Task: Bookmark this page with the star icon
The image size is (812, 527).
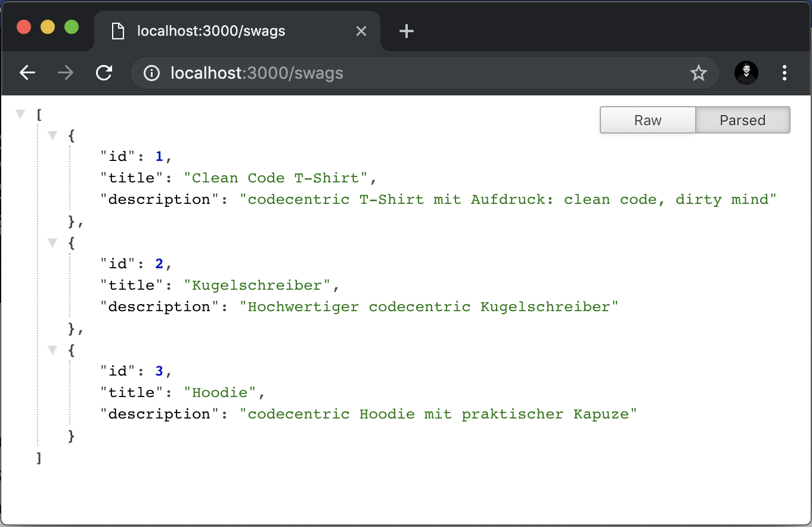Action: pos(698,73)
